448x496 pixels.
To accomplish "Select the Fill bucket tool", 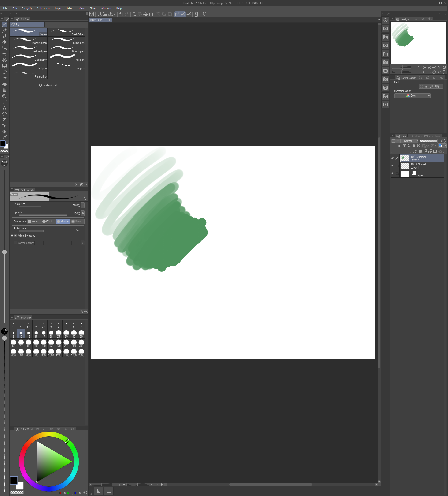I will click(x=4, y=84).
